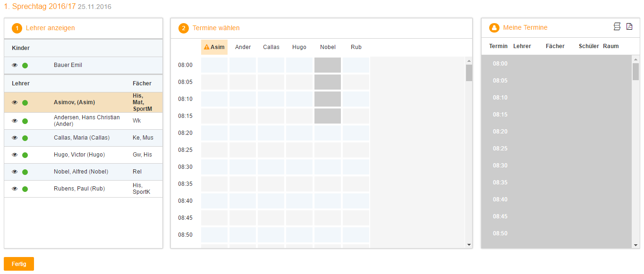Image resolution: width=644 pixels, height=274 pixels.
Task: Book the 08:30 slot with Hugo
Action: coord(299,167)
